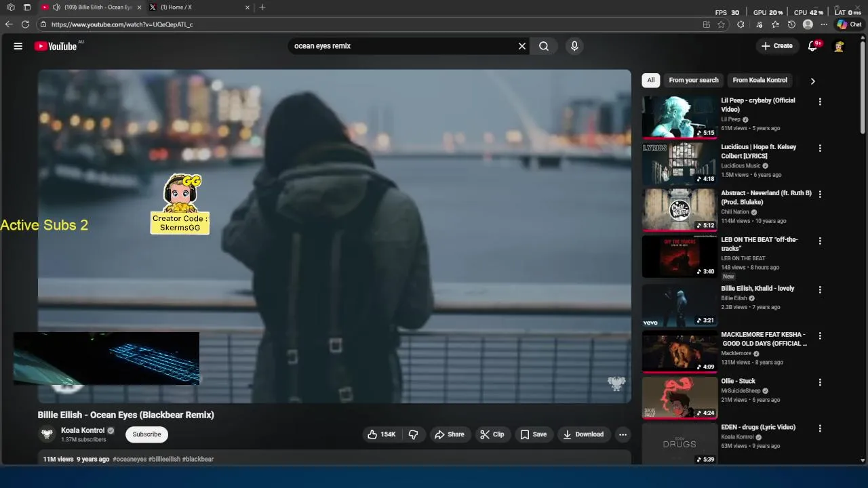Screen dimensions: 868x488
Task: Click the #billieeilish hashtag
Action: (x=165, y=460)
